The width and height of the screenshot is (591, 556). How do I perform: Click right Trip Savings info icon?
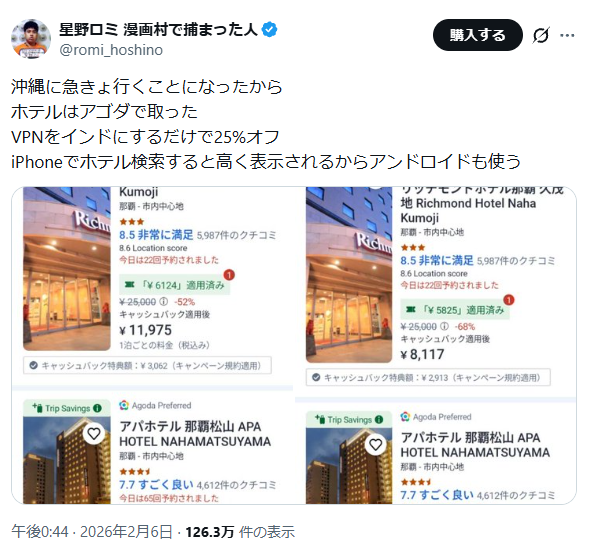379,420
